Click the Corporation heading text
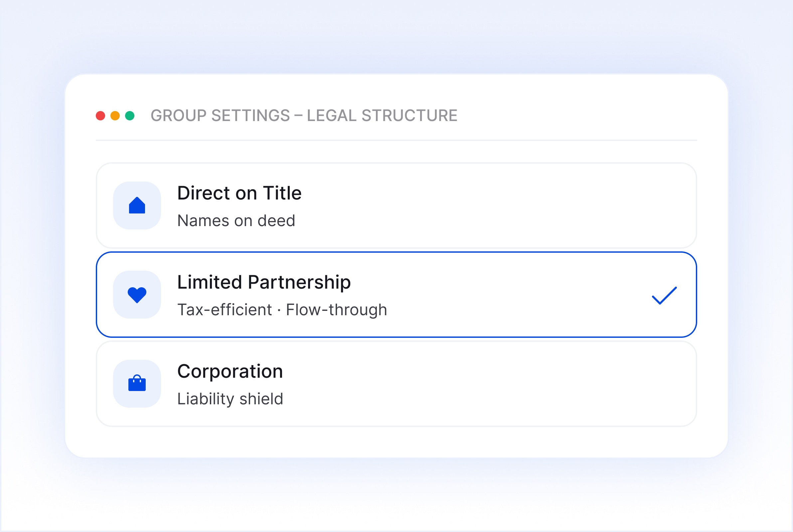Viewport: 793px width, 532px height. click(x=230, y=371)
